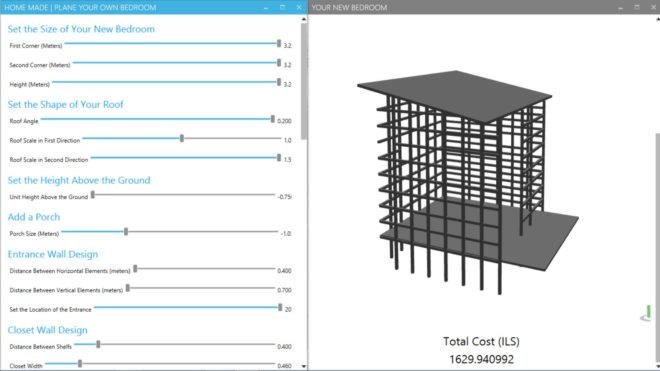The image size is (660, 371).
Task: Click the Distance Between Horizontal Elements slider handle
Action: pyautogui.click(x=136, y=269)
